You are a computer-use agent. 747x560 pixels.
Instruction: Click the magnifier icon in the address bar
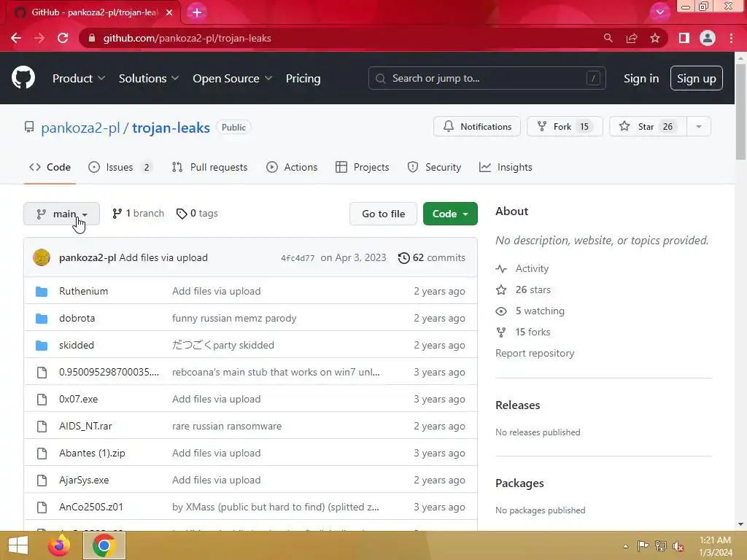(x=608, y=38)
